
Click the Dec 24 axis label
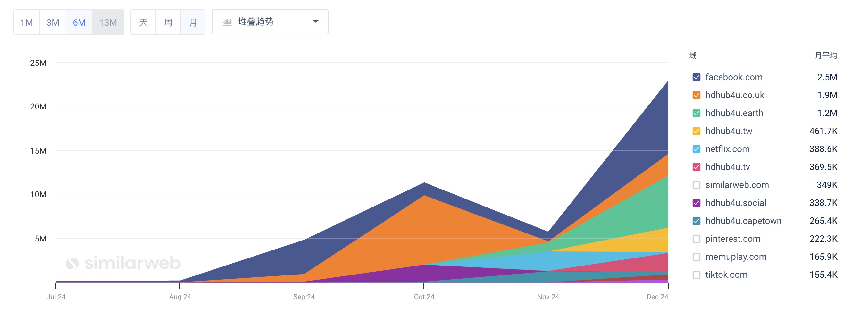tap(657, 297)
